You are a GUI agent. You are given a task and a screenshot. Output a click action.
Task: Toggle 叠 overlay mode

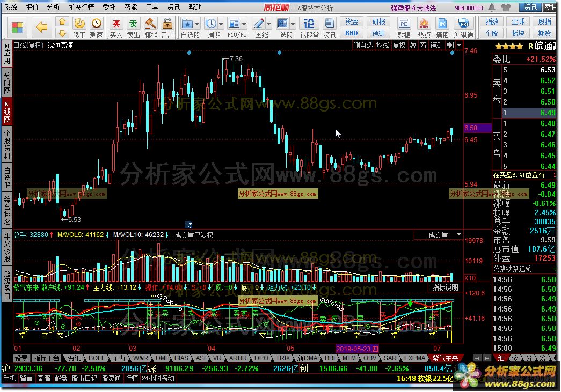pyautogui.click(x=413, y=45)
